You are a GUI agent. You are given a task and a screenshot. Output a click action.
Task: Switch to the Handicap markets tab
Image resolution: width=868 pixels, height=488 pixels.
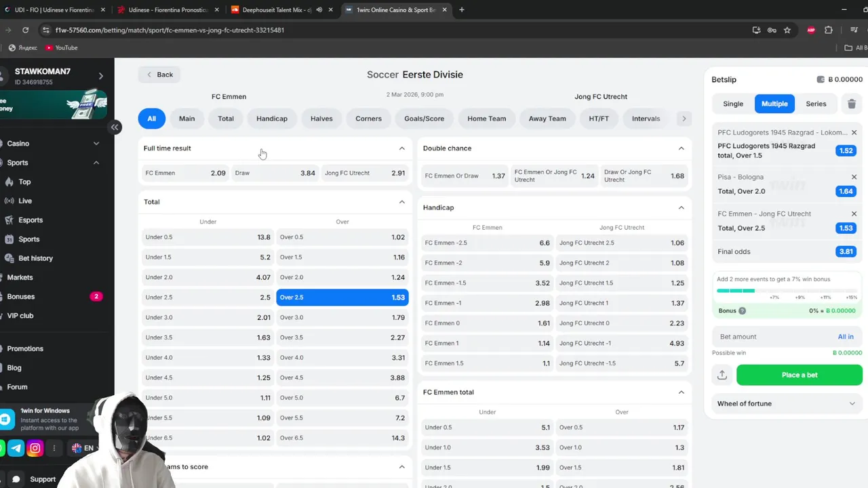click(x=272, y=119)
